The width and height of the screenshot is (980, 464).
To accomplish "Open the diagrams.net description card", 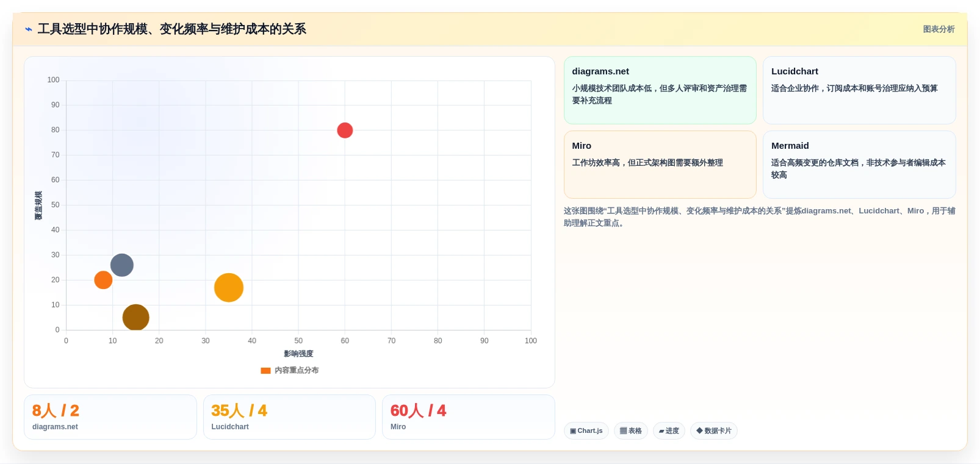I will [x=660, y=90].
